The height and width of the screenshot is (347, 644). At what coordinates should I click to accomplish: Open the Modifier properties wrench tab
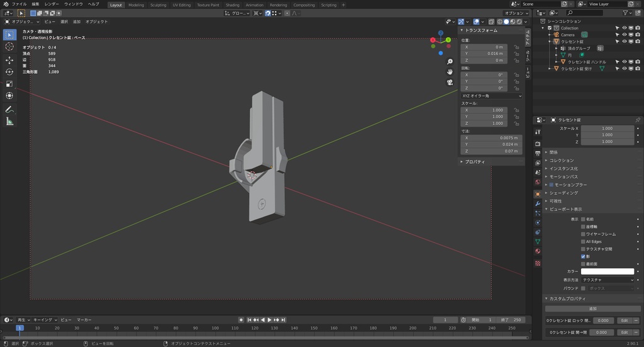pos(538,203)
